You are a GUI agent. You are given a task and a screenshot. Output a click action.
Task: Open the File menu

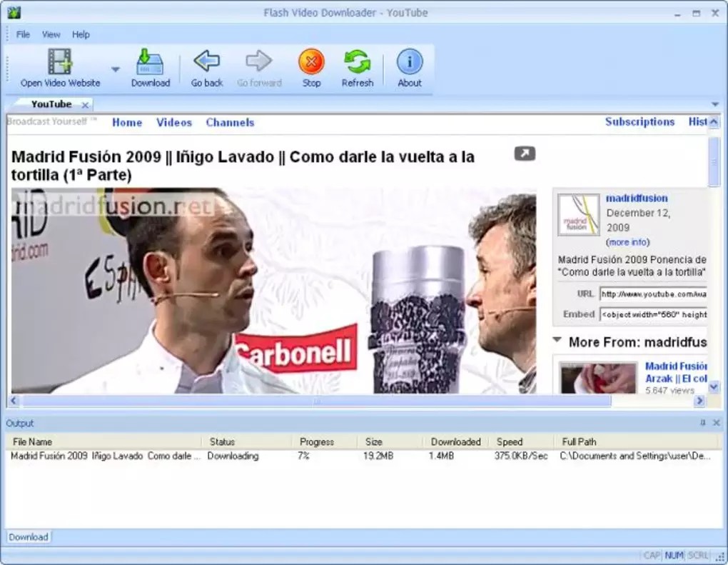coord(23,34)
